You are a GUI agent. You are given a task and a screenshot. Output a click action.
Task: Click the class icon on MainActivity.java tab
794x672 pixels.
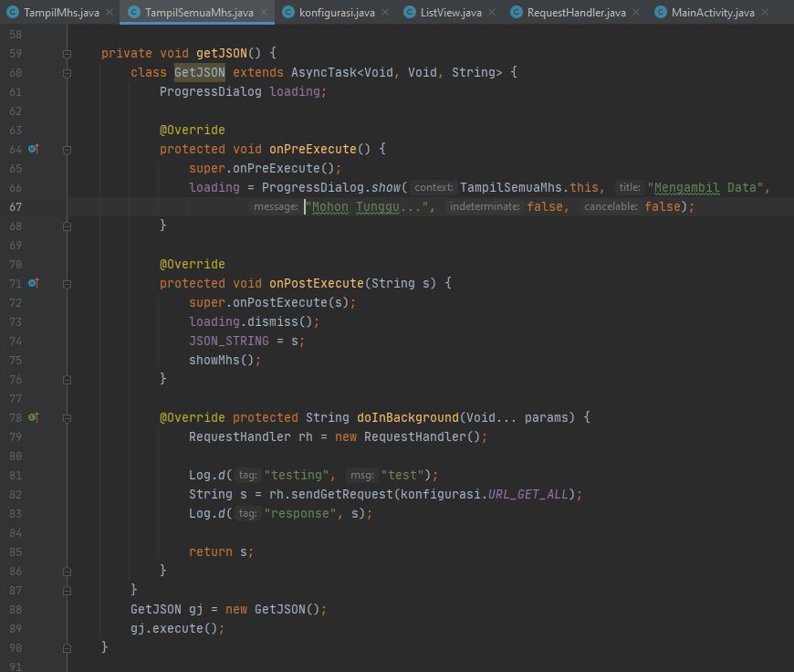661,12
